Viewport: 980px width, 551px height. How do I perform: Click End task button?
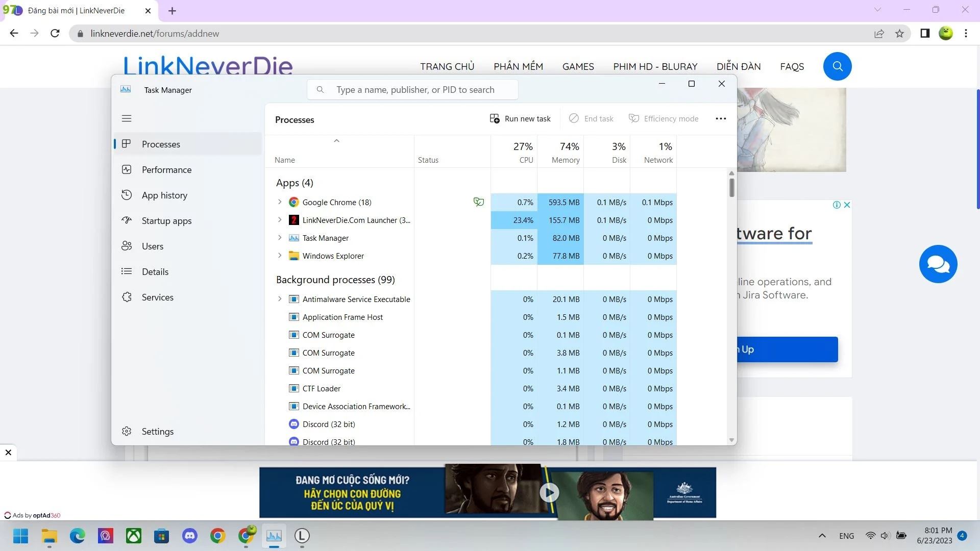tap(591, 119)
